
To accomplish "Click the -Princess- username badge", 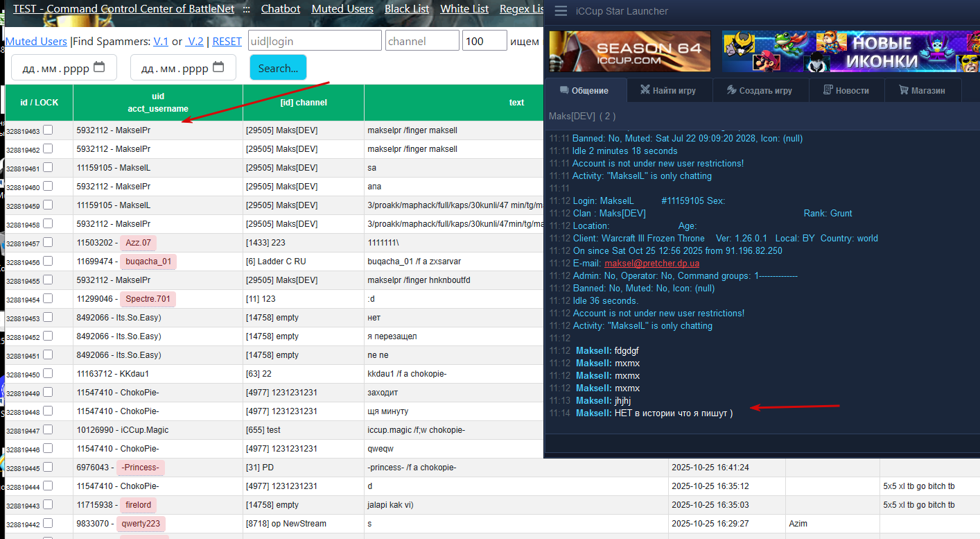I will (141, 468).
